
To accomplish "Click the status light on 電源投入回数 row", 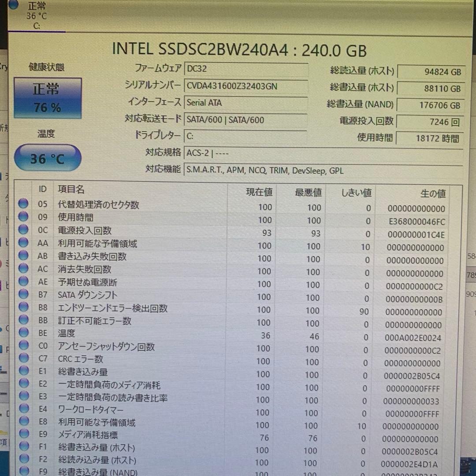I will click(23, 229).
